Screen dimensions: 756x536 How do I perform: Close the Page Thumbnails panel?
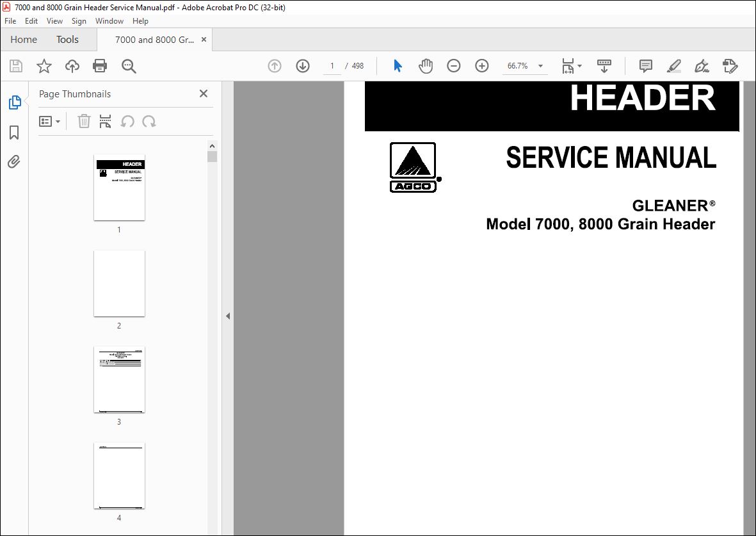pos(204,93)
